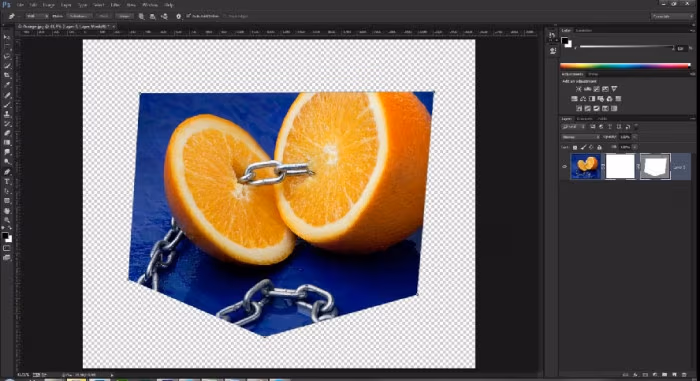The width and height of the screenshot is (700, 381).
Task: Click the Channel Mixer adjustment icon
Action: coord(609,99)
